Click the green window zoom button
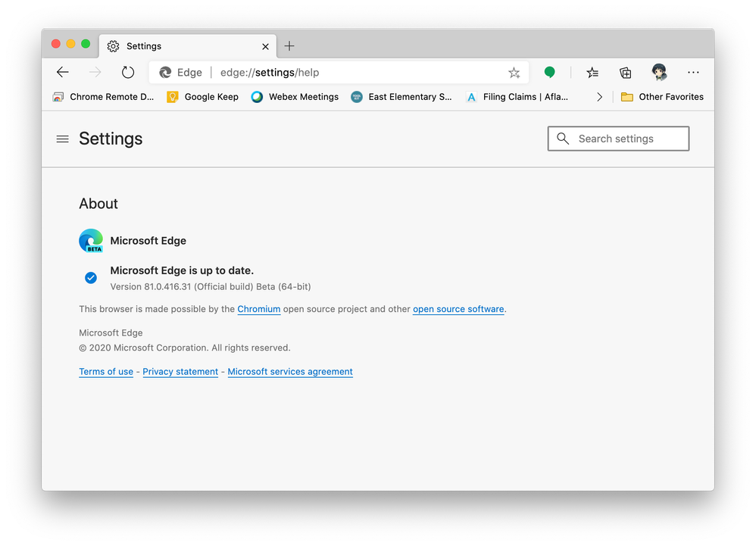The image size is (756, 546). [86, 44]
